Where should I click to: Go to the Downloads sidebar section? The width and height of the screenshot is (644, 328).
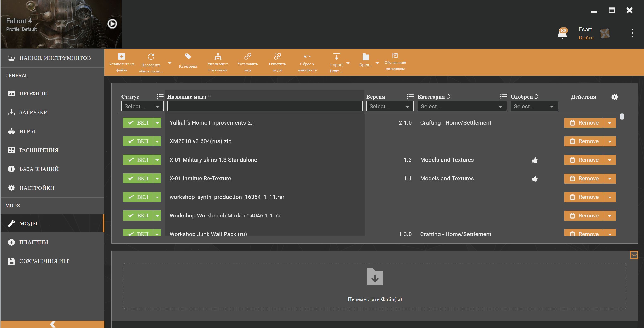(33, 112)
